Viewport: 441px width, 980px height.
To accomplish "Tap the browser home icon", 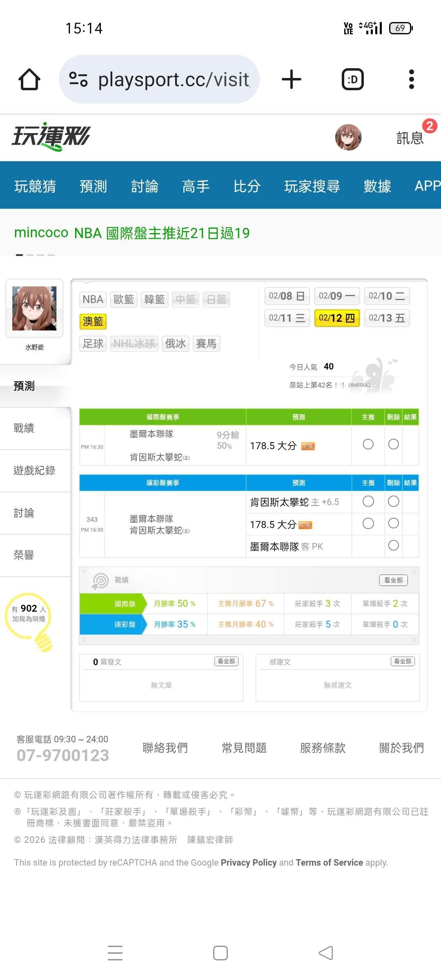I will pos(29,79).
